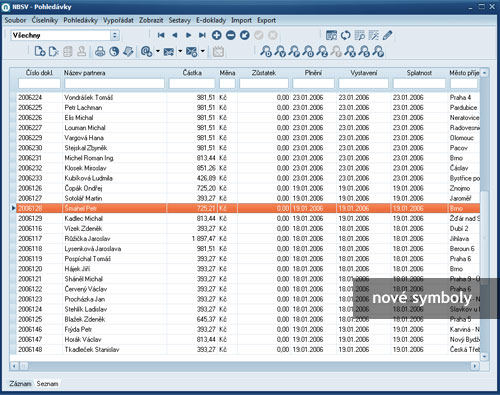Viewport: 500px width, 395px height.
Task: Sort by Zůstatek column header
Action: 264,73
